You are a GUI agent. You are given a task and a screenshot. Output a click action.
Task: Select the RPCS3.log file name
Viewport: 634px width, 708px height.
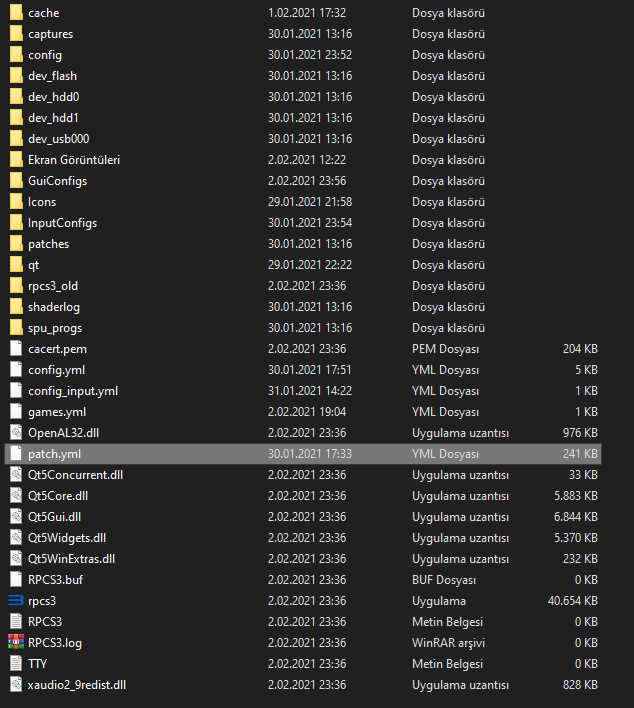click(x=55, y=643)
